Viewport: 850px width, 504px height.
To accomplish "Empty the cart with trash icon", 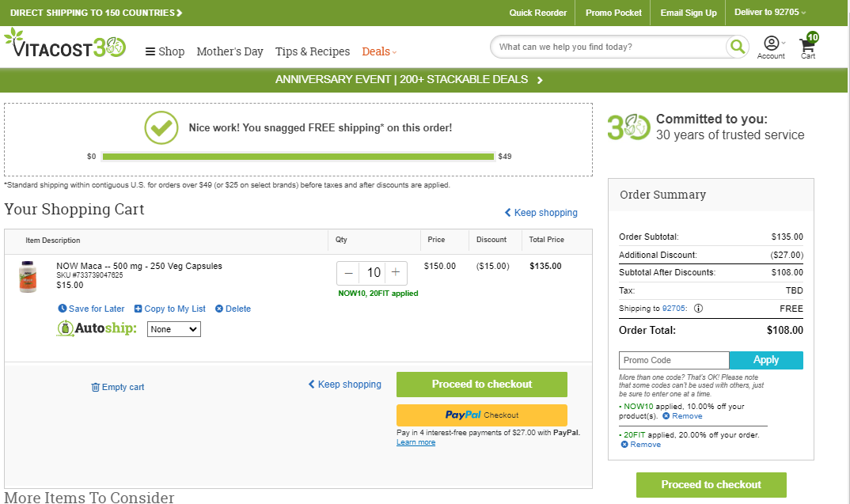I will (x=118, y=387).
